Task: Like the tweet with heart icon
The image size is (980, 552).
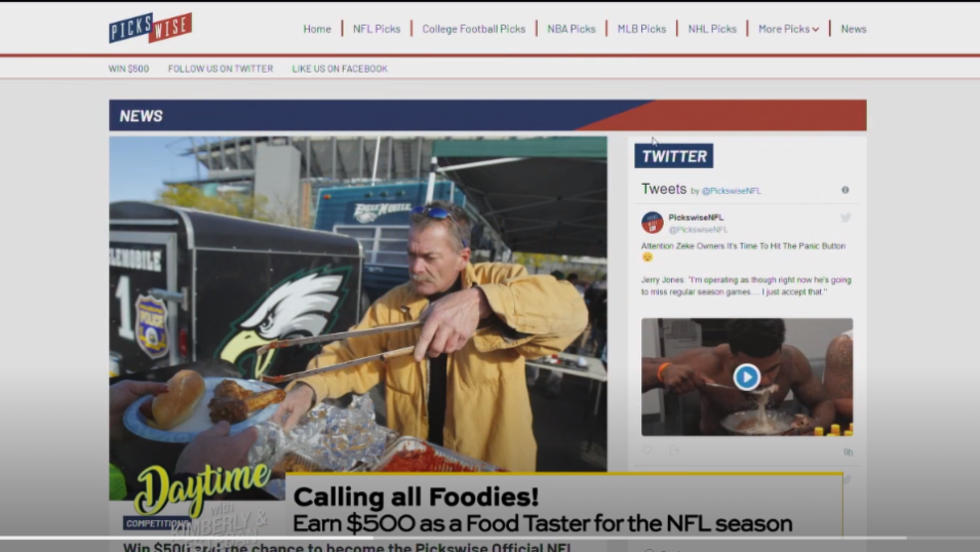Action: coord(647,451)
